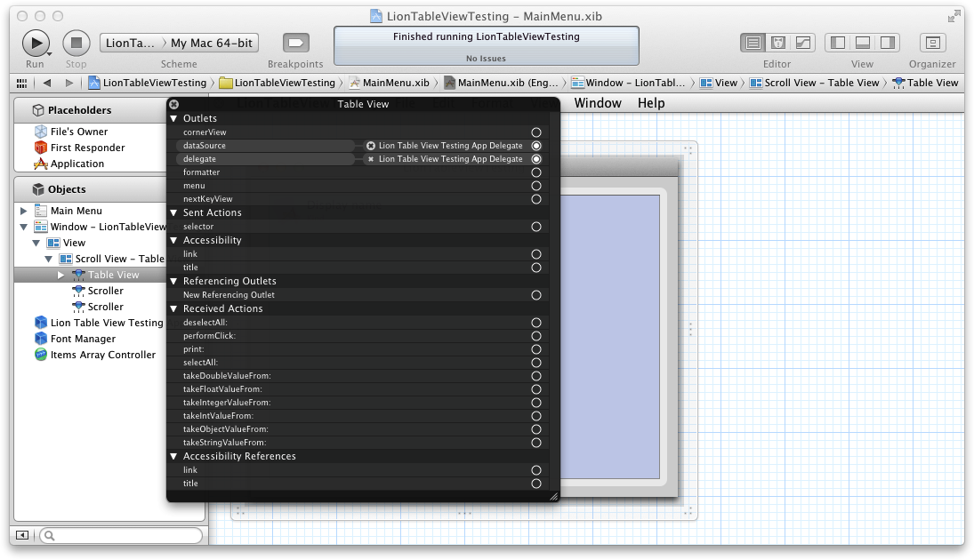Open the LionTa… scheme selector
The height and width of the screenshot is (560, 974).
(130, 43)
